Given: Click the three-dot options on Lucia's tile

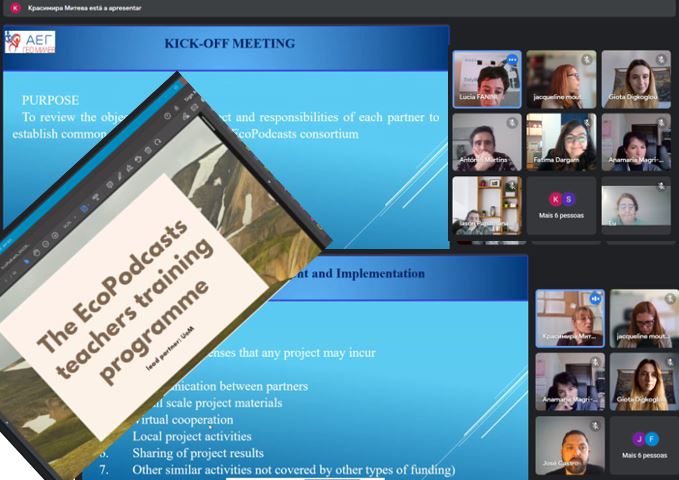Looking at the screenshot, I should (x=512, y=60).
